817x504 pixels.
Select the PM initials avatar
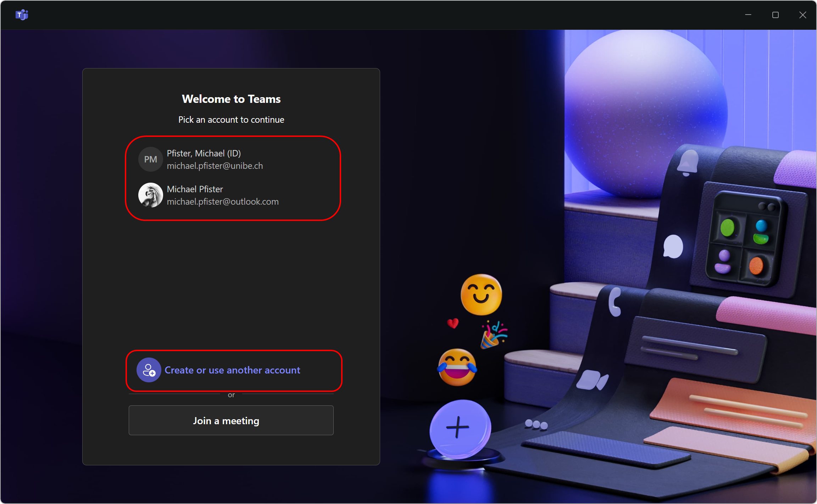150,159
